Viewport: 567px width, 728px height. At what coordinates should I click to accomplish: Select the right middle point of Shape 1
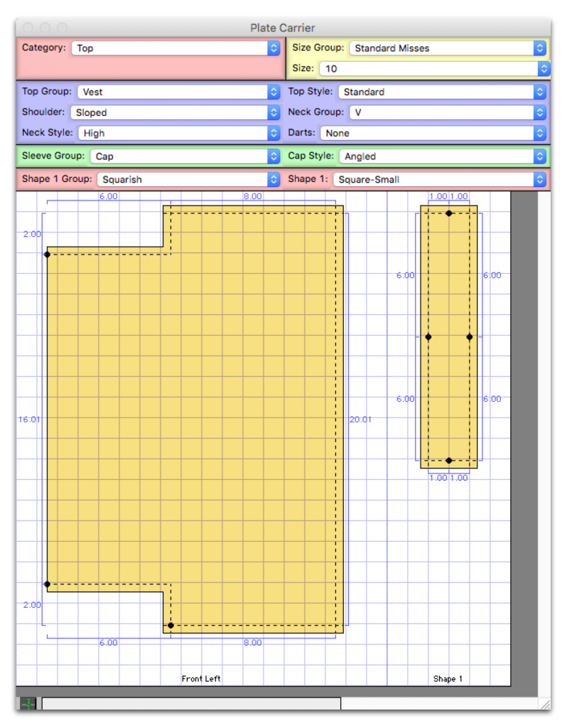[x=470, y=337]
